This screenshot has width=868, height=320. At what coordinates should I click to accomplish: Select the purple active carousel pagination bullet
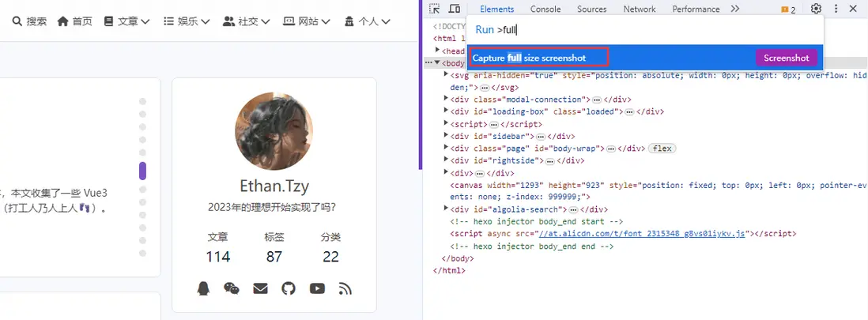142,171
